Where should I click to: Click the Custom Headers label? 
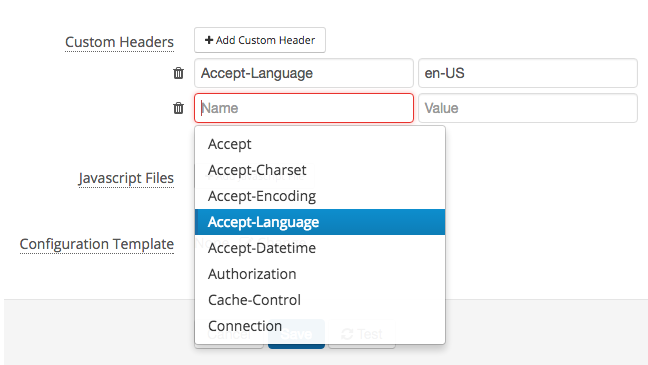(x=119, y=42)
